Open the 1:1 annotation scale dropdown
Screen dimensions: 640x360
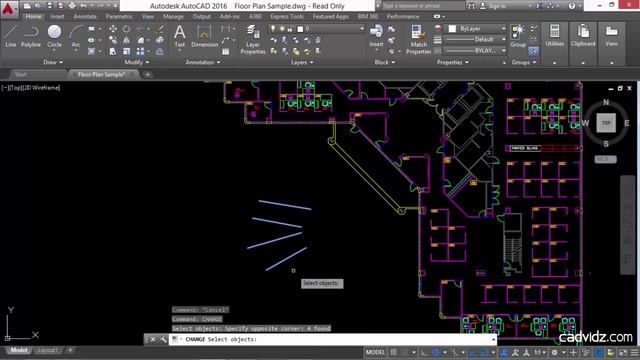tap(540, 352)
